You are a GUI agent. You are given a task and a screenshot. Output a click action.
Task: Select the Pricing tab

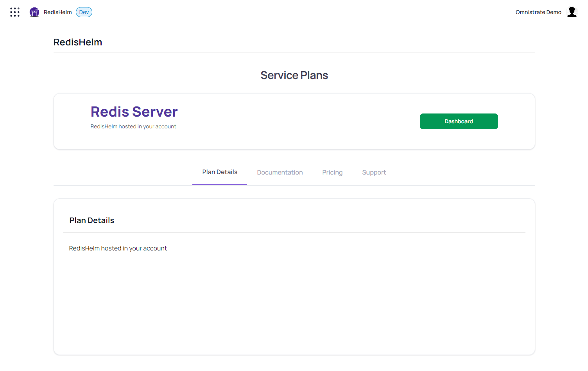tap(332, 173)
